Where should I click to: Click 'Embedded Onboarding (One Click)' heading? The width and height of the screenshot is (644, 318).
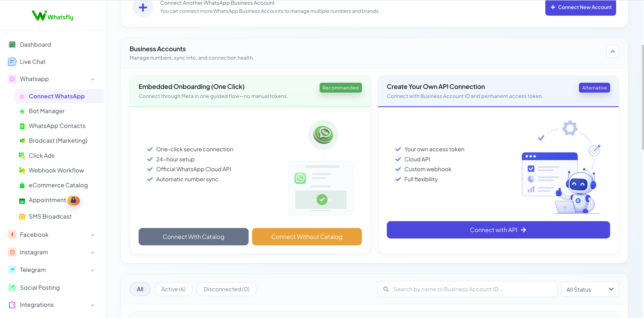[x=191, y=87]
